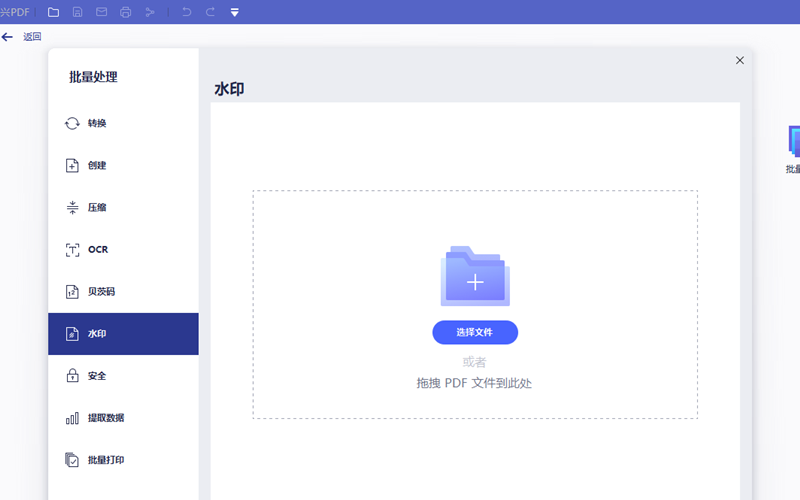This screenshot has height=500, width=800.
Task: Click the redo arrow icon
Action: point(210,12)
